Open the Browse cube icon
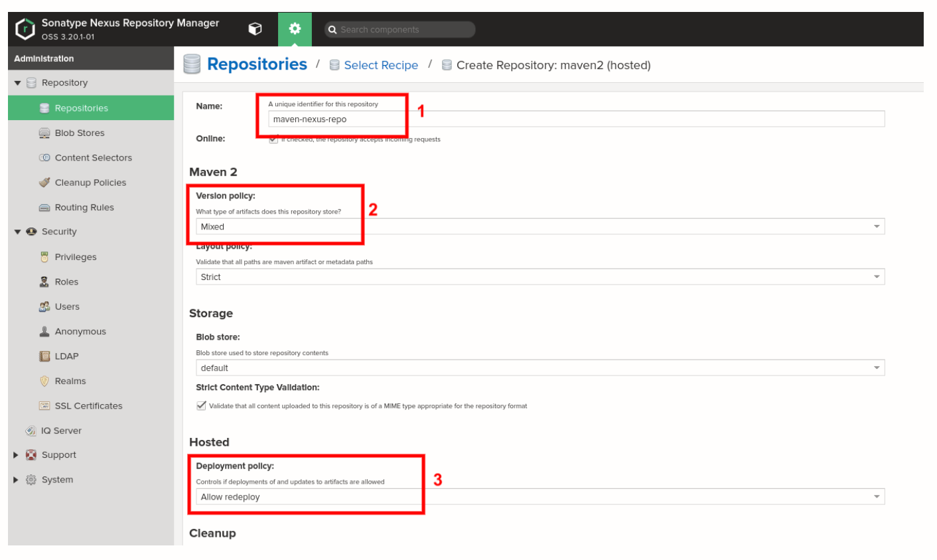 [255, 29]
